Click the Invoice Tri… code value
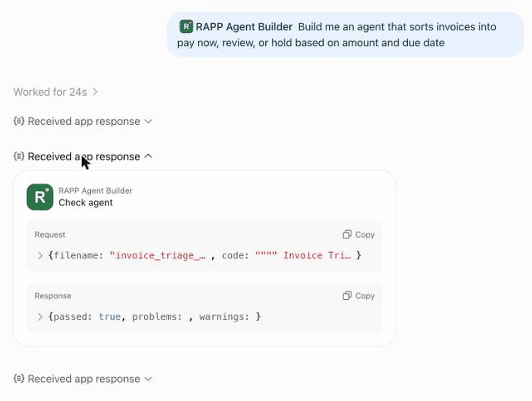The height and width of the screenshot is (401, 532). pos(303,255)
